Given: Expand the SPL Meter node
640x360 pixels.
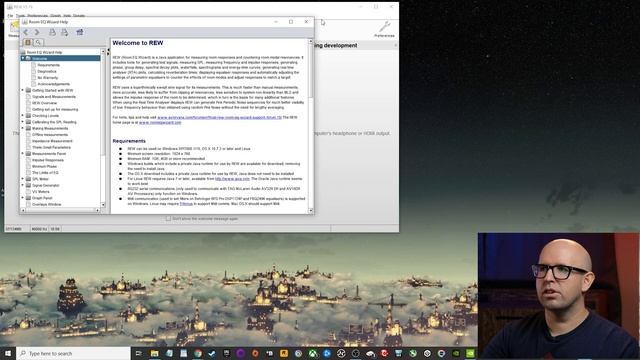Looking at the screenshot, I should point(23,179).
